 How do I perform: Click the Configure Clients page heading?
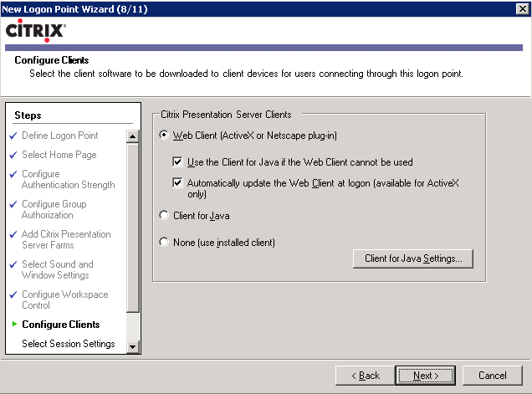[52, 60]
